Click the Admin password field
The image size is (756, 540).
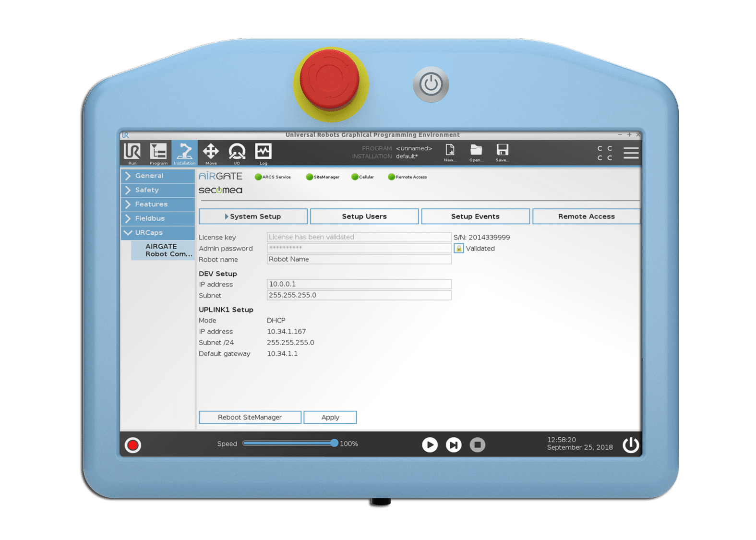click(359, 248)
